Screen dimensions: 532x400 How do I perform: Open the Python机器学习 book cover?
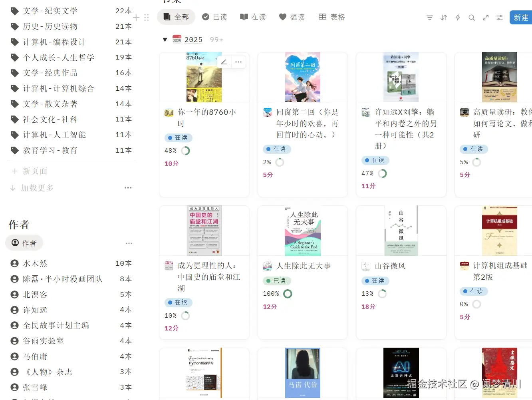tap(204, 373)
